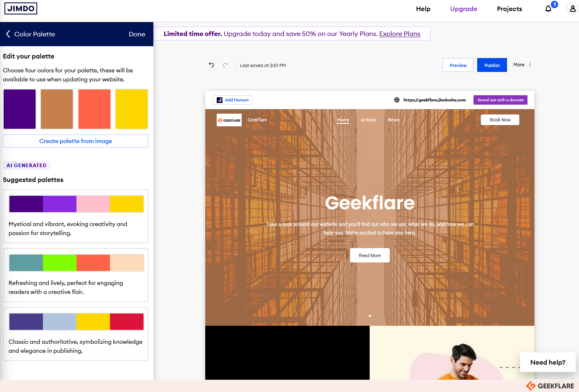Open the Help menu
Viewport: 579px width, 392px height.
[423, 9]
